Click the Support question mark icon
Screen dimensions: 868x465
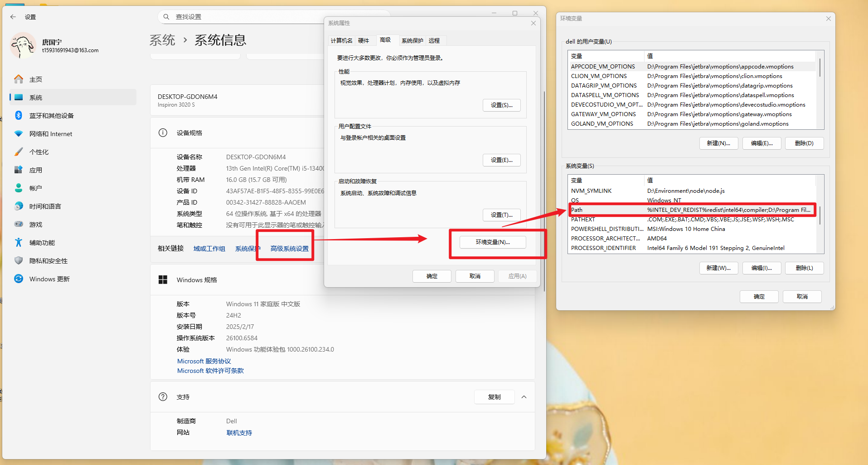163,397
